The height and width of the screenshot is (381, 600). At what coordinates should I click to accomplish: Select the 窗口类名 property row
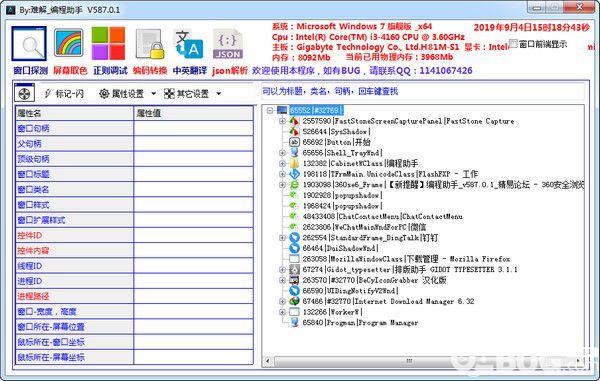click(134, 190)
